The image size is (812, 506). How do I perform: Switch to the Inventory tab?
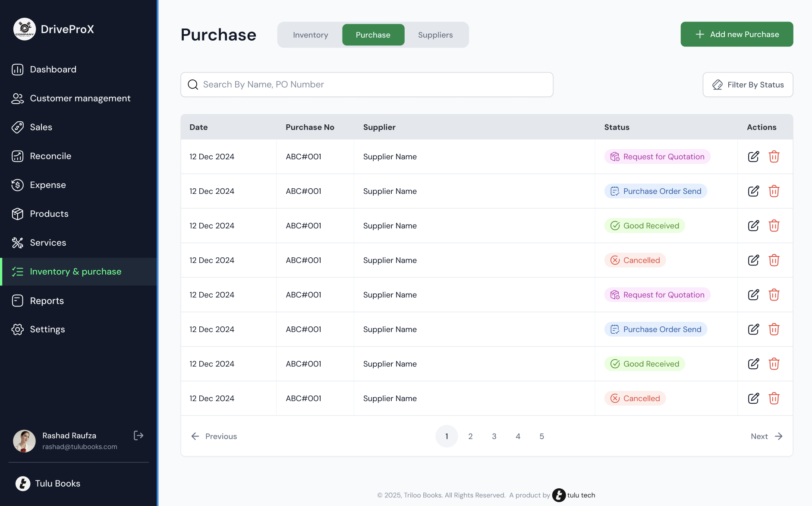point(310,35)
